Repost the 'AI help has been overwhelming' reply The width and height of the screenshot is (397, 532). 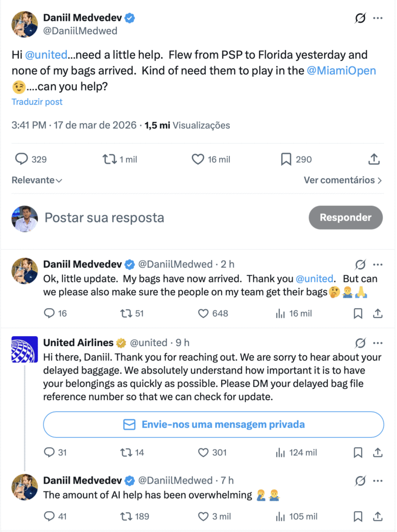(126, 516)
